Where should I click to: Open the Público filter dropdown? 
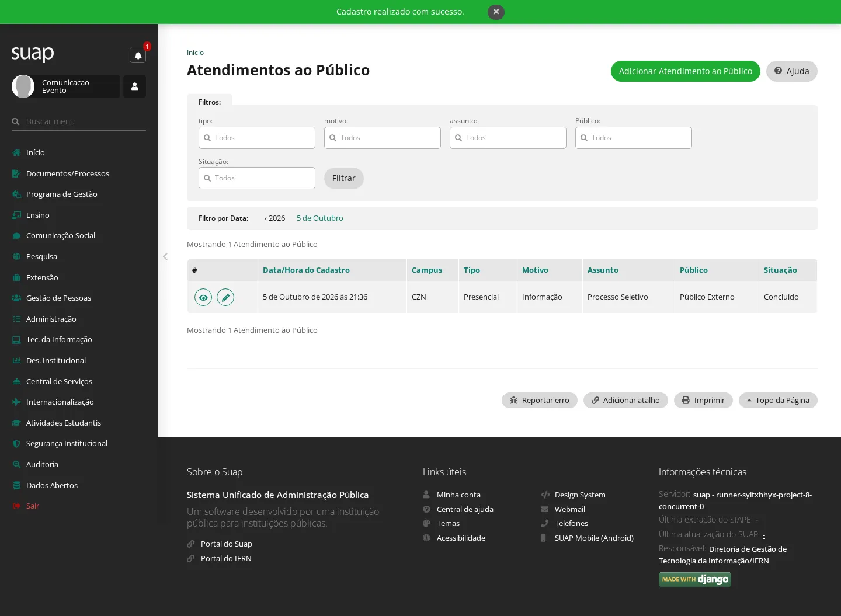point(634,138)
